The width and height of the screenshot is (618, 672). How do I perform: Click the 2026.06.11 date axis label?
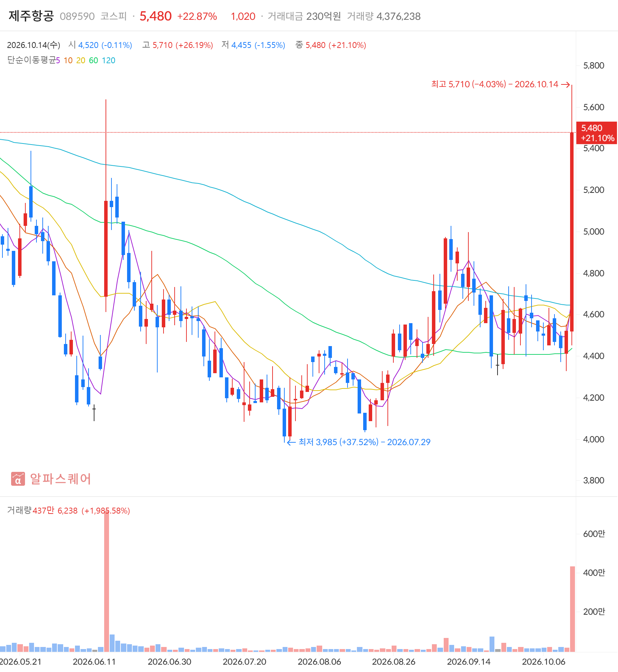tap(94, 662)
